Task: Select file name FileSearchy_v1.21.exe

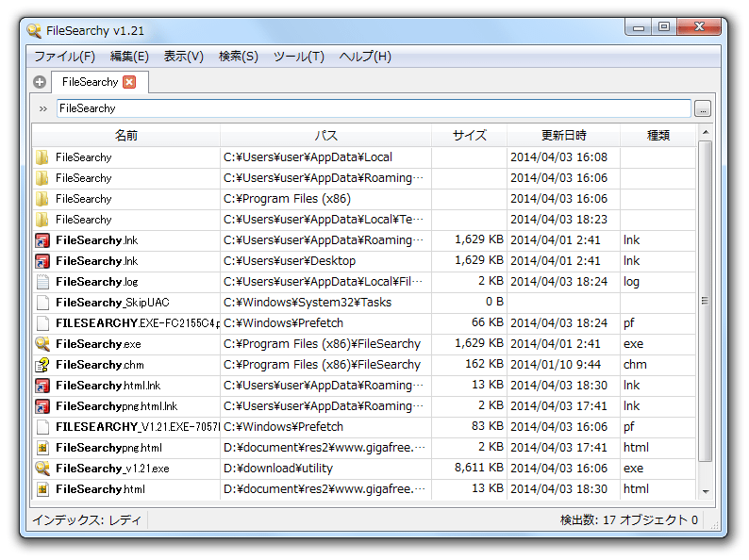Action: (112, 469)
